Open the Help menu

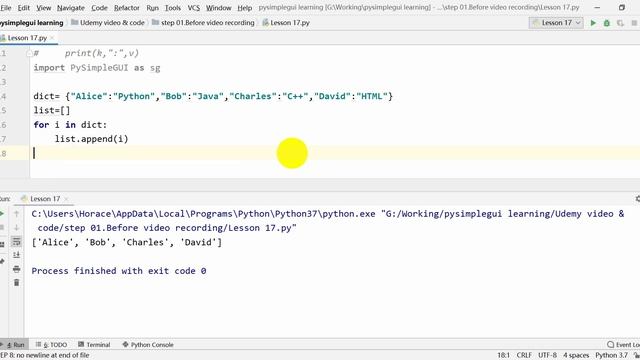(x=244, y=8)
